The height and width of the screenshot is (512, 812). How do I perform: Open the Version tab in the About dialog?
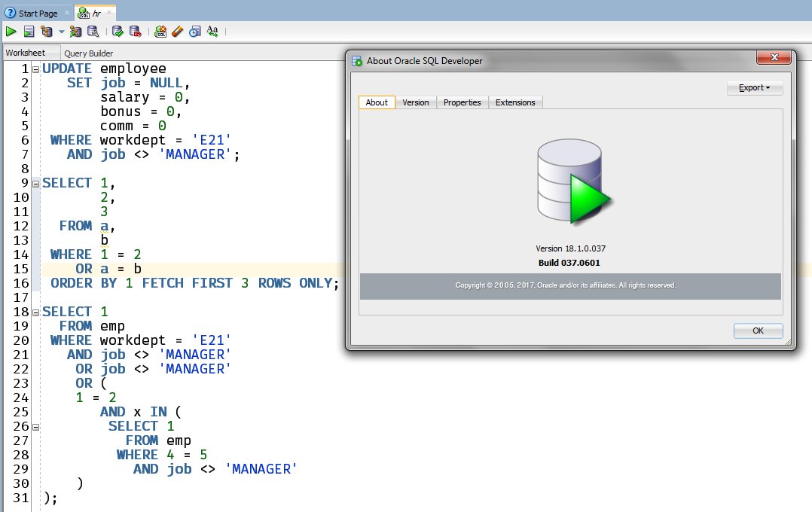[x=416, y=102]
